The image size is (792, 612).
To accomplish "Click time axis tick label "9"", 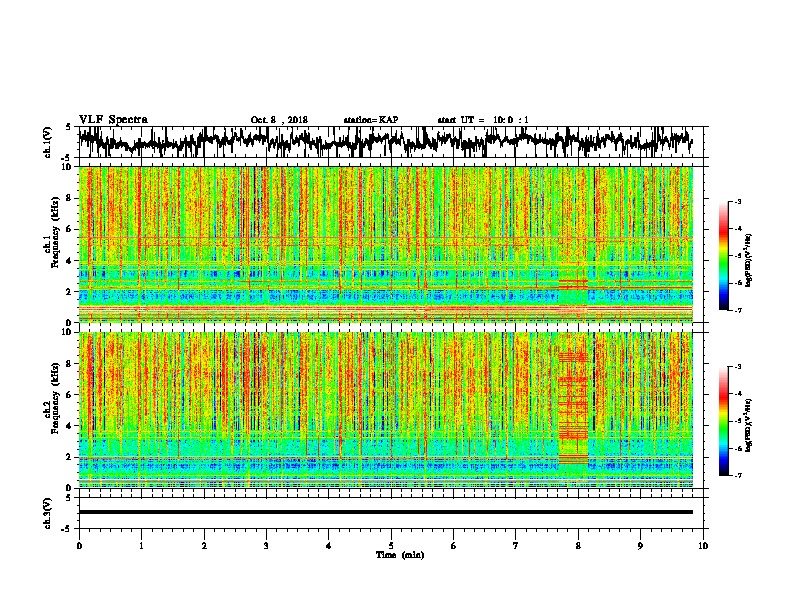I will point(640,545).
